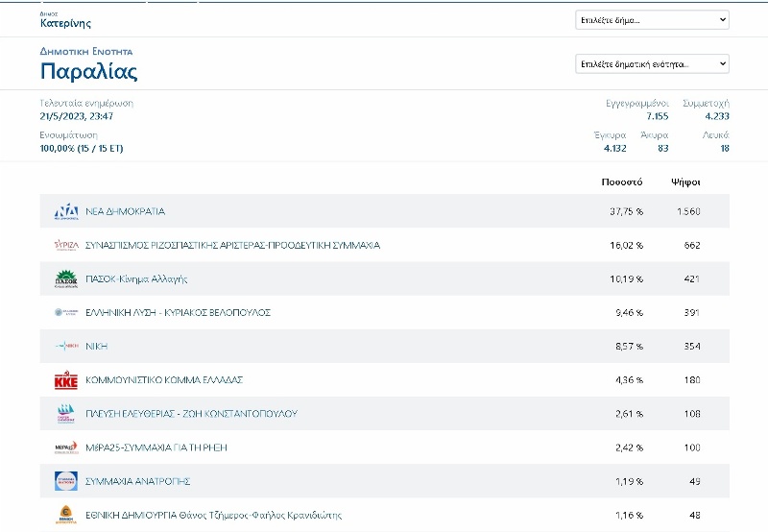Click the 21/5/2023, 23:47 update timestamp
The width and height of the screenshot is (768, 532).
click(77, 116)
